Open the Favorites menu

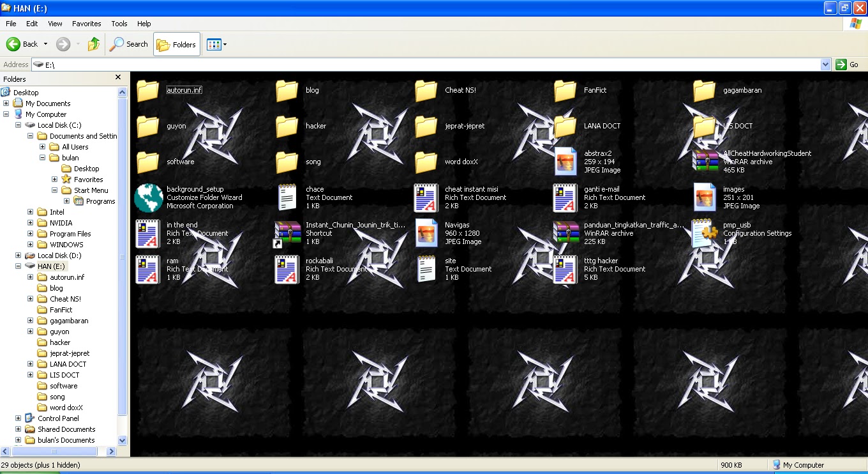pyautogui.click(x=87, y=24)
